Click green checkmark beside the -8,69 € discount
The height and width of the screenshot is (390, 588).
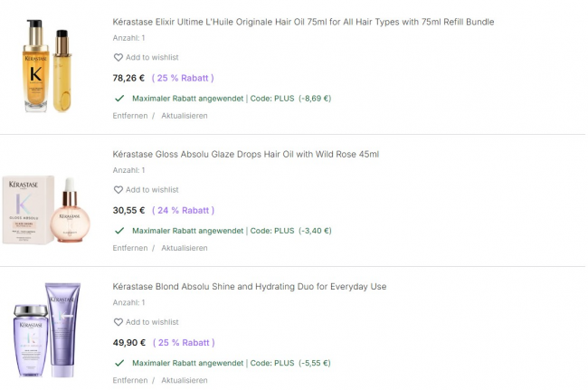pos(119,98)
